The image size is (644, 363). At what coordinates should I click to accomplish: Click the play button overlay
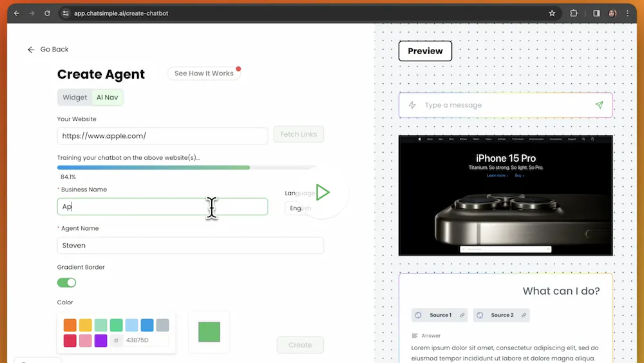pos(323,192)
